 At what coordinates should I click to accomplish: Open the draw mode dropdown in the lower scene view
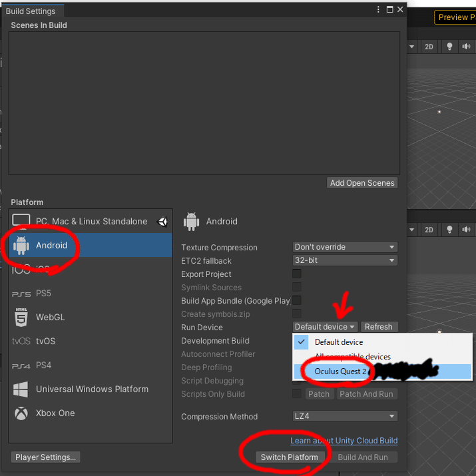click(411, 230)
